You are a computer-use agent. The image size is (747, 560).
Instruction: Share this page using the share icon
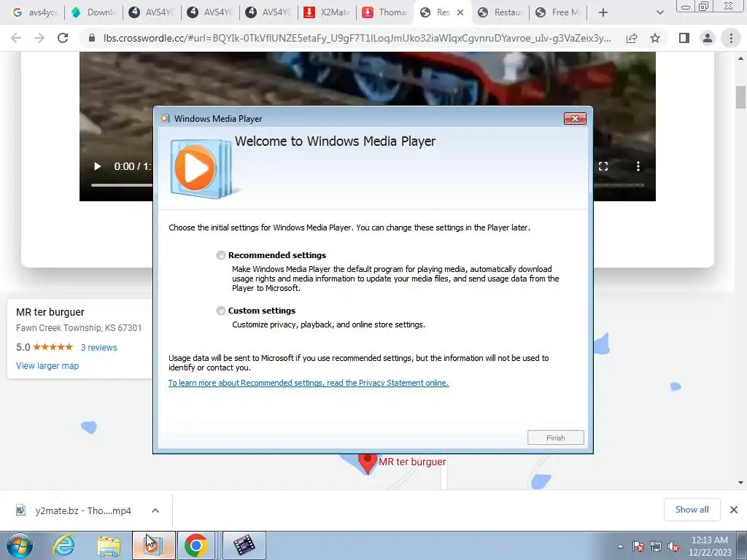(x=632, y=38)
